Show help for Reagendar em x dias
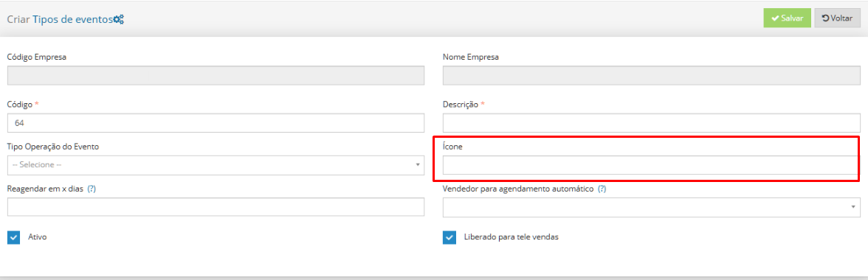The height and width of the screenshot is (280, 868). point(92,189)
